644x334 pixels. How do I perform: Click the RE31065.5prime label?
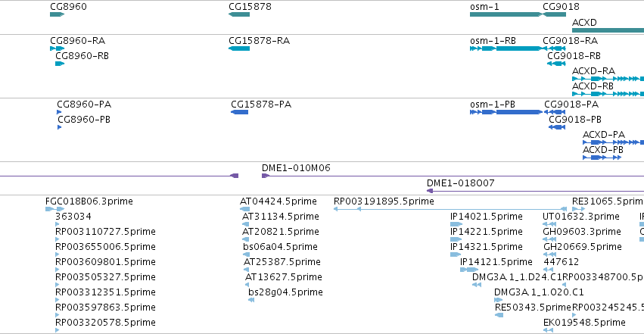[x=608, y=201]
